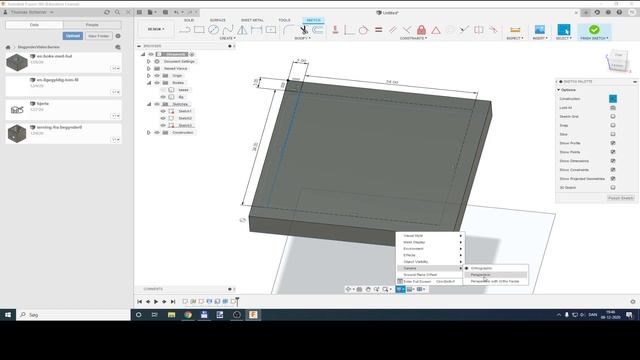Click the Look At camera icon
The image size is (640, 360).
pyautogui.click(x=359, y=289)
